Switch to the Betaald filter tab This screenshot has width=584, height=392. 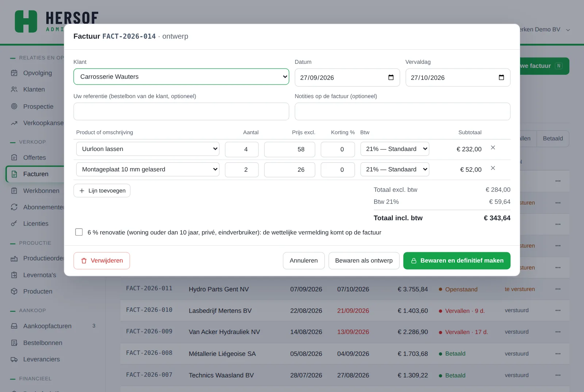pyautogui.click(x=553, y=139)
